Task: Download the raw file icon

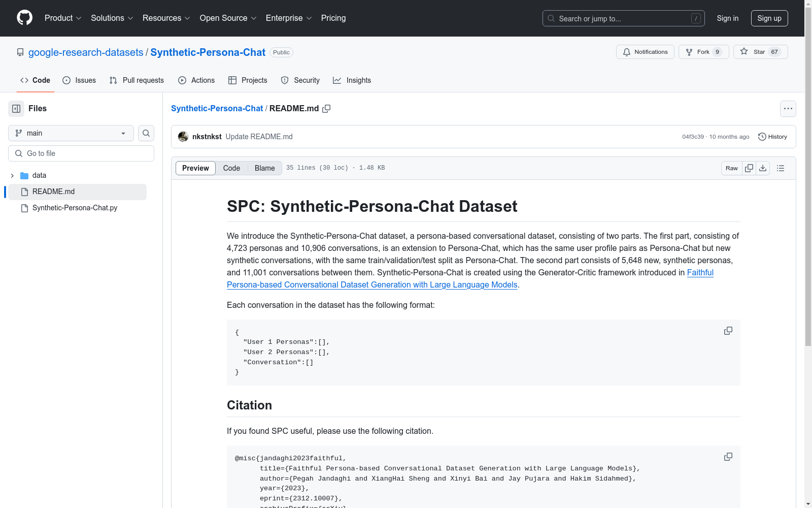Action: coord(763,168)
